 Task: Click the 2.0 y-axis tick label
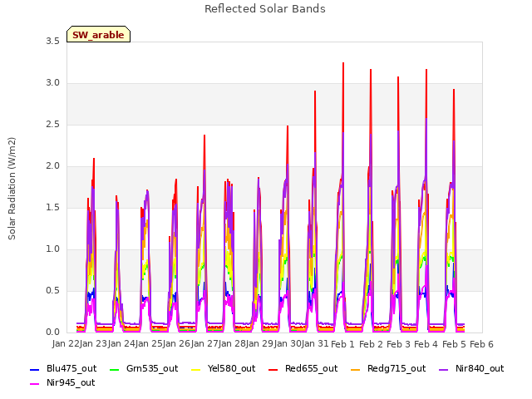coord(52,166)
